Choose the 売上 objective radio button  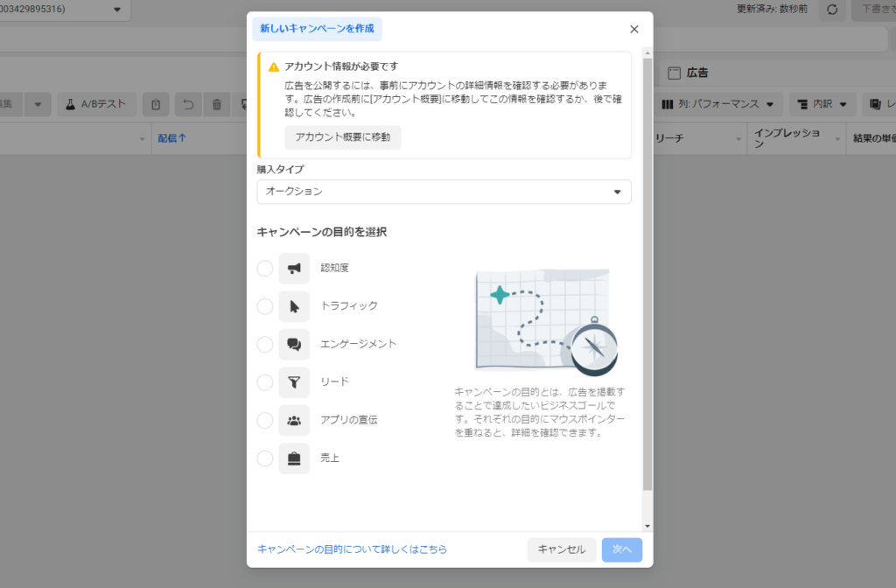(x=265, y=458)
